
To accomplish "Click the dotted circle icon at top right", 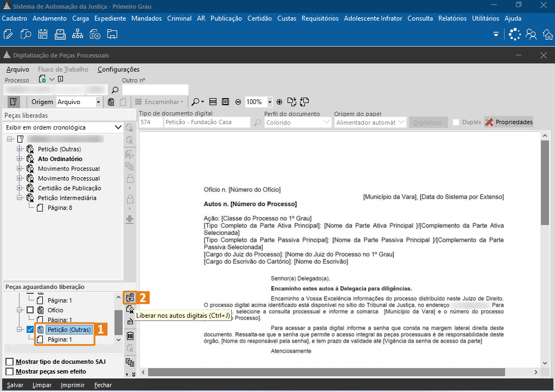I will [x=515, y=34].
